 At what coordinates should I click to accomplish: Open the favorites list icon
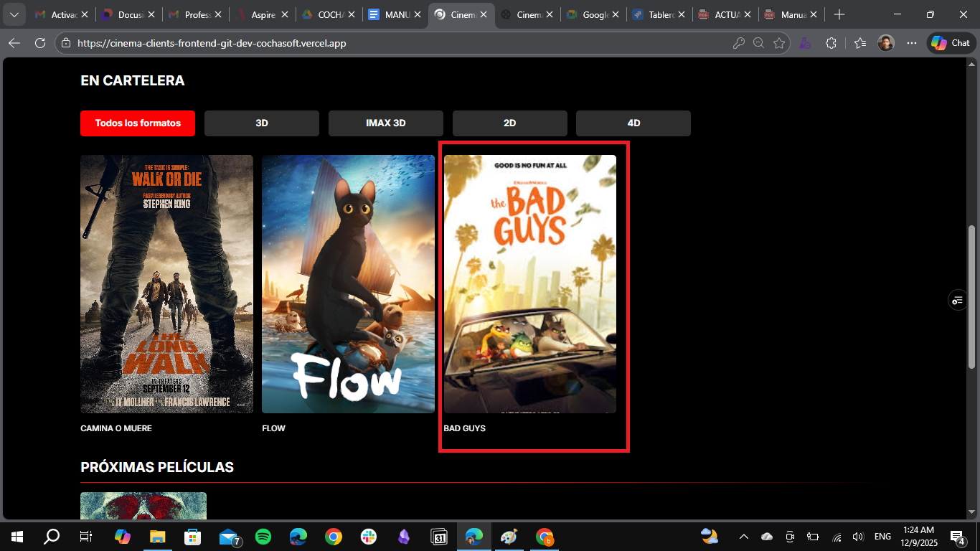[859, 43]
